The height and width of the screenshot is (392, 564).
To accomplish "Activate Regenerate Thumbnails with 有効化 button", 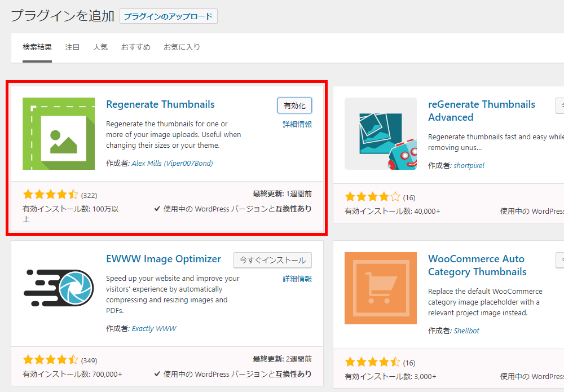I will pos(294,105).
